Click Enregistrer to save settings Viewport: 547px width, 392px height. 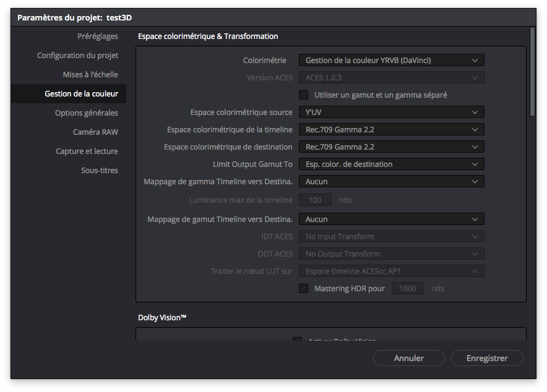pos(487,358)
